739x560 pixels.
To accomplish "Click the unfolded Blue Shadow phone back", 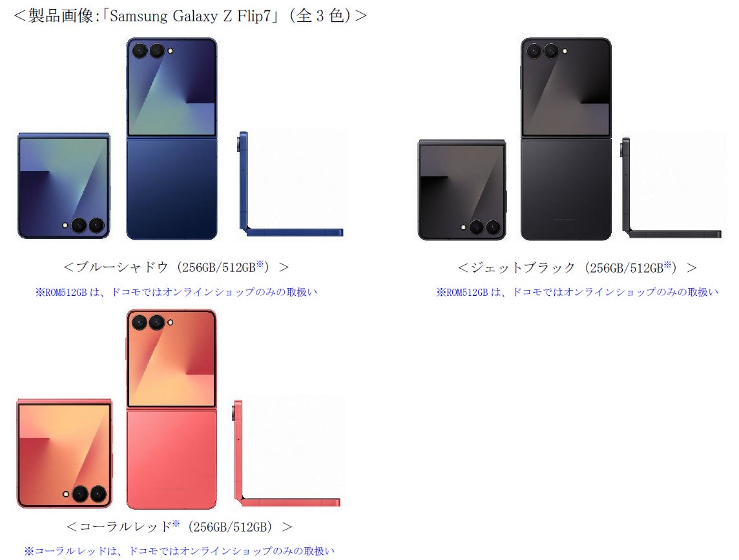I will tap(172, 139).
